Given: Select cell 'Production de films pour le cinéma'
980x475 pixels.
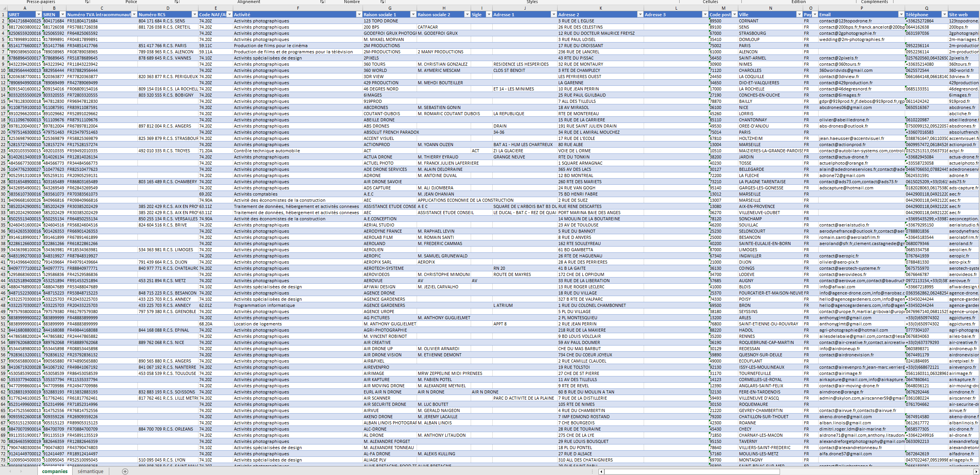Looking at the screenshot, I should coord(298,46).
